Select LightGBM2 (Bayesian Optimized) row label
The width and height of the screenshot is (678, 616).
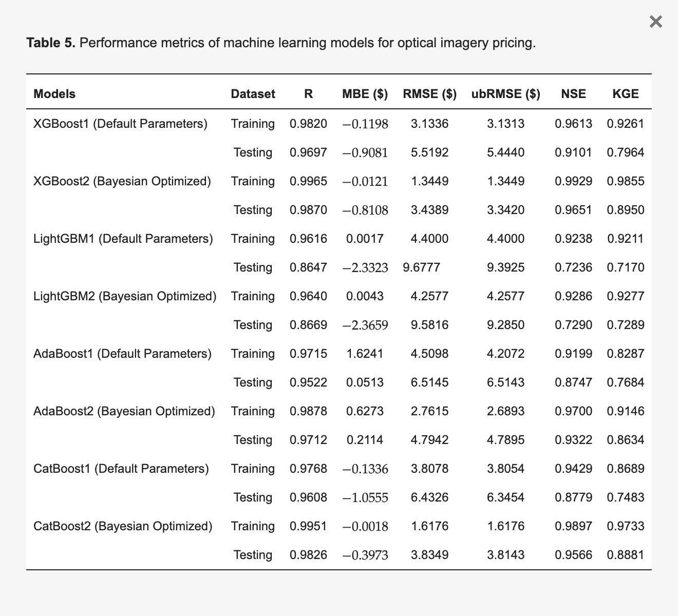pyautogui.click(x=125, y=296)
